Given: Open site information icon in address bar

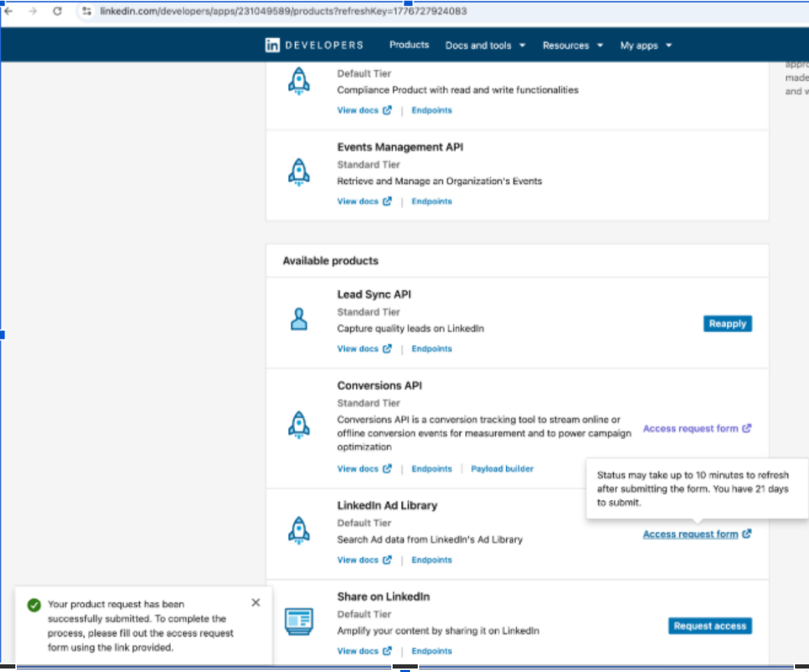Looking at the screenshot, I should 86,11.
